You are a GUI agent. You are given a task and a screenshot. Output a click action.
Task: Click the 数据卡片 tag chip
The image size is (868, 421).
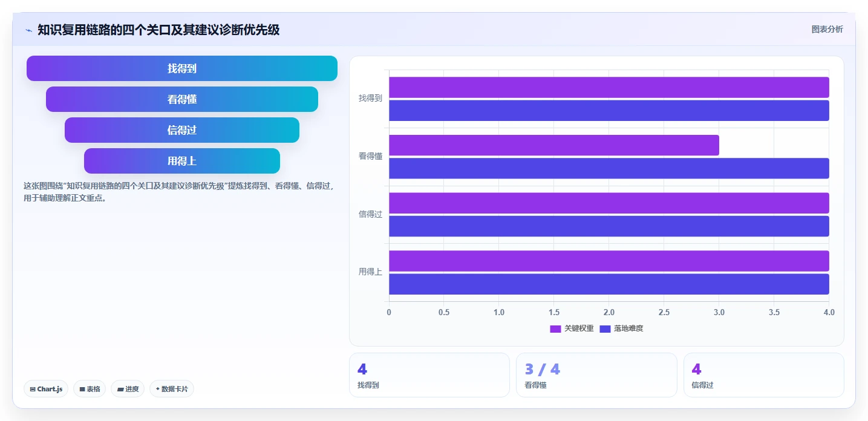[172, 389]
